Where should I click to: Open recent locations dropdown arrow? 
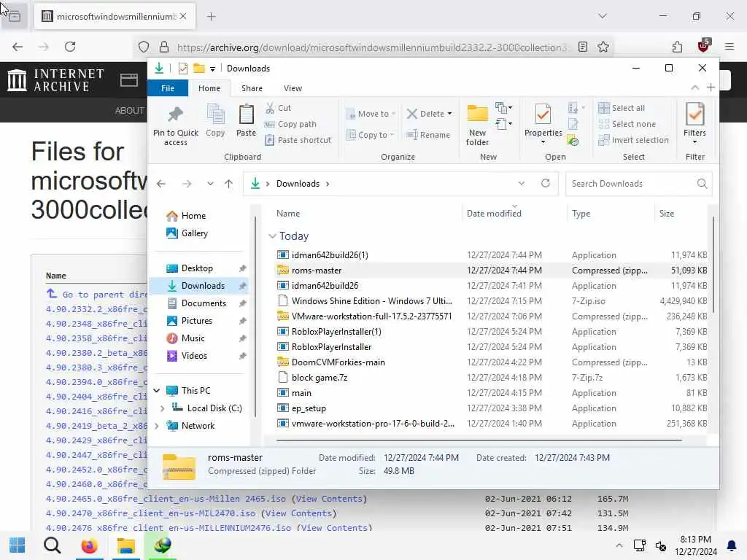210,184
